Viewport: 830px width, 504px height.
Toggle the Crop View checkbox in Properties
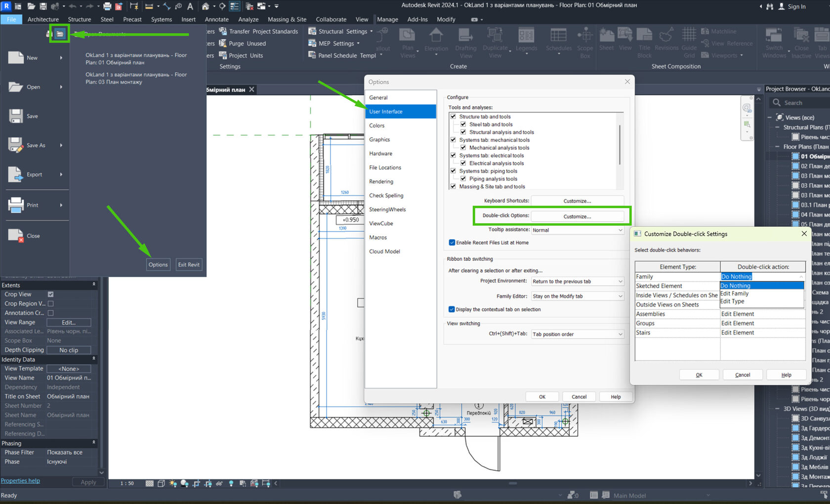tap(50, 294)
